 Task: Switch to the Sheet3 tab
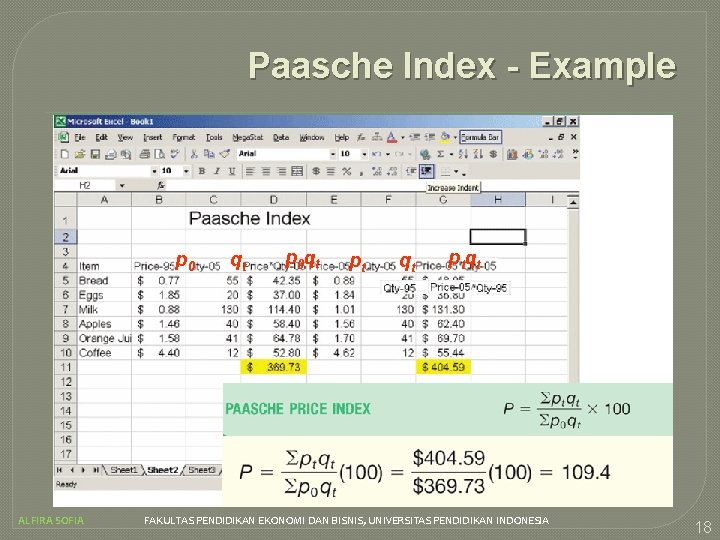(x=202, y=470)
